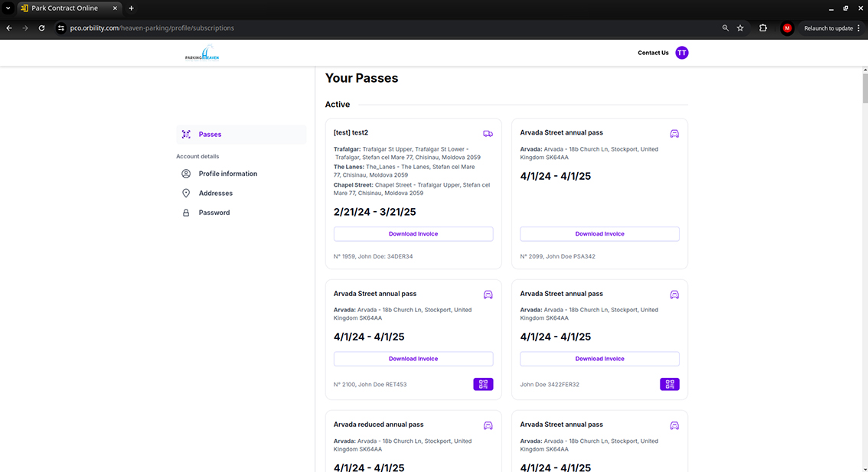868x472 pixels.
Task: Download invoice for [test] test2 pass
Action: click(x=413, y=234)
